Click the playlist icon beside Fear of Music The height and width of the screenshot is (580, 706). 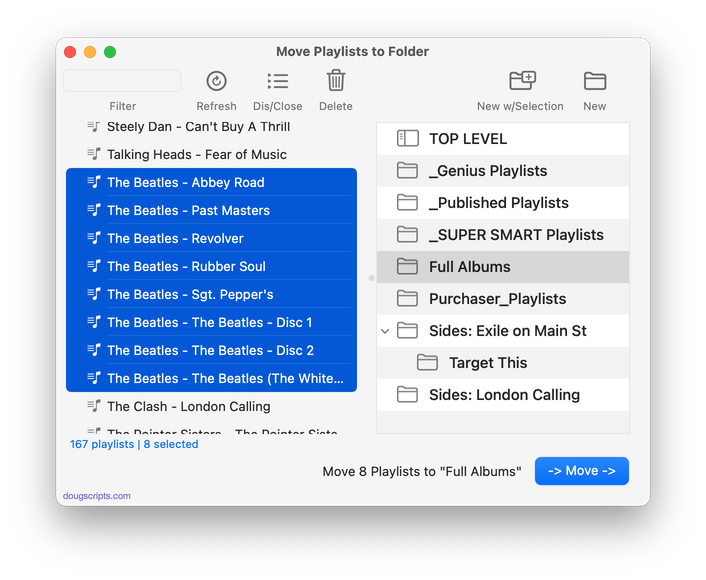pyautogui.click(x=94, y=154)
